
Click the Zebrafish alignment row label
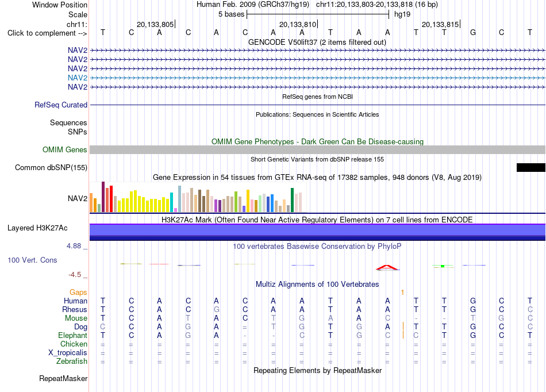coord(72,362)
